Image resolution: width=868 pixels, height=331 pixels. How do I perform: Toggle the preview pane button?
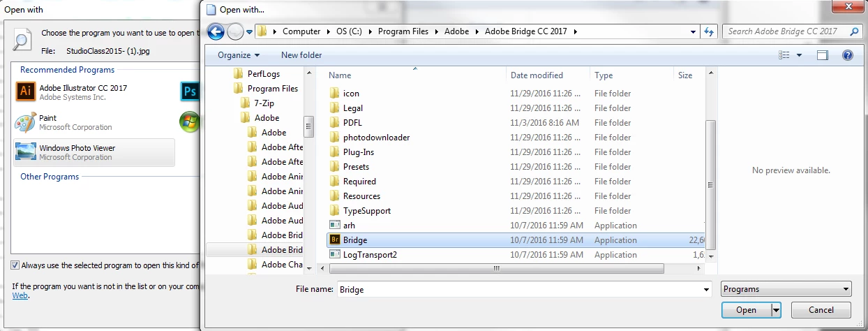(823, 55)
